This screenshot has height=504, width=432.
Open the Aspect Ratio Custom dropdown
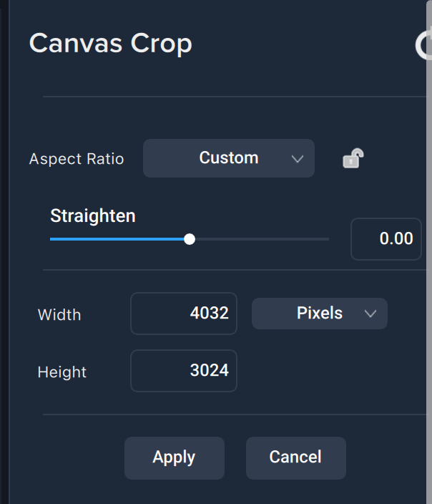tap(229, 158)
